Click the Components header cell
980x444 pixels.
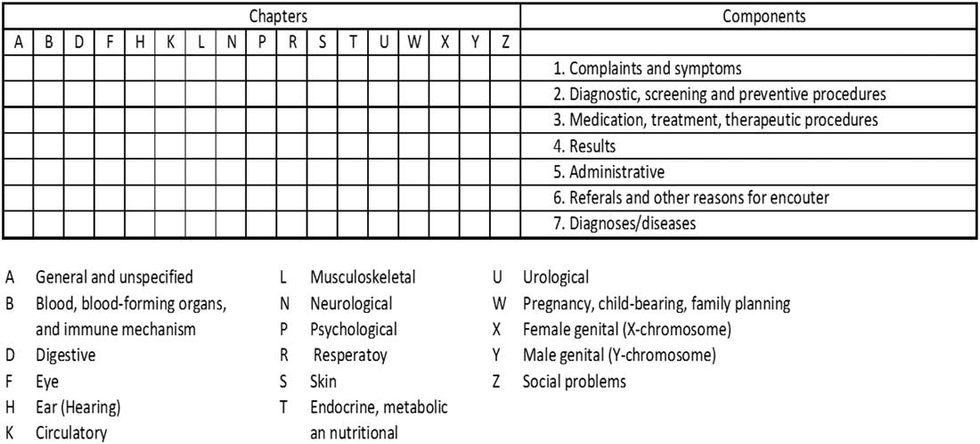(751, 16)
